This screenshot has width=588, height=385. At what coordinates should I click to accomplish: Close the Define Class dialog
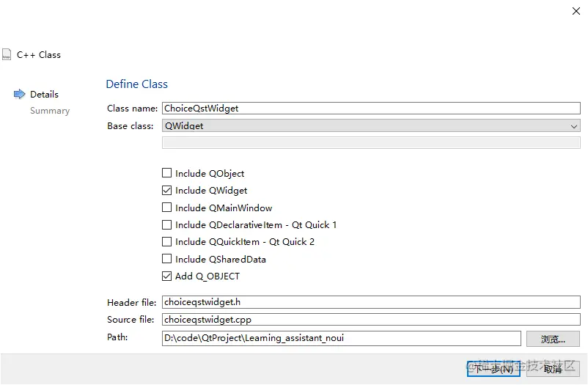click(576, 11)
